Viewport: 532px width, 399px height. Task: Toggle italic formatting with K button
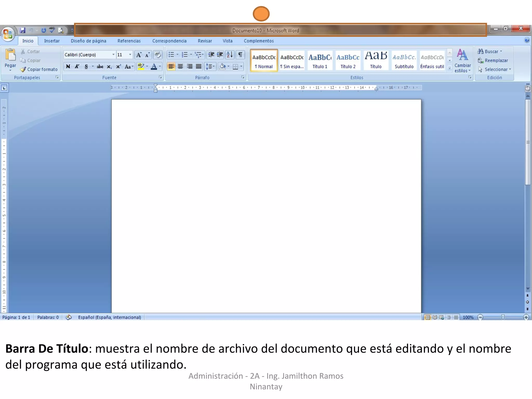click(77, 66)
